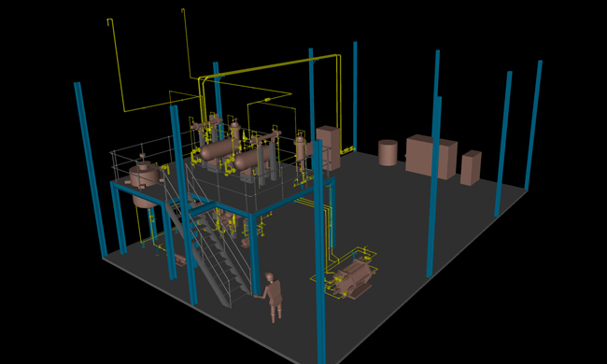The image size is (607, 364).
Task: Select the tall cabinet on the platform
Action: [x=328, y=147]
